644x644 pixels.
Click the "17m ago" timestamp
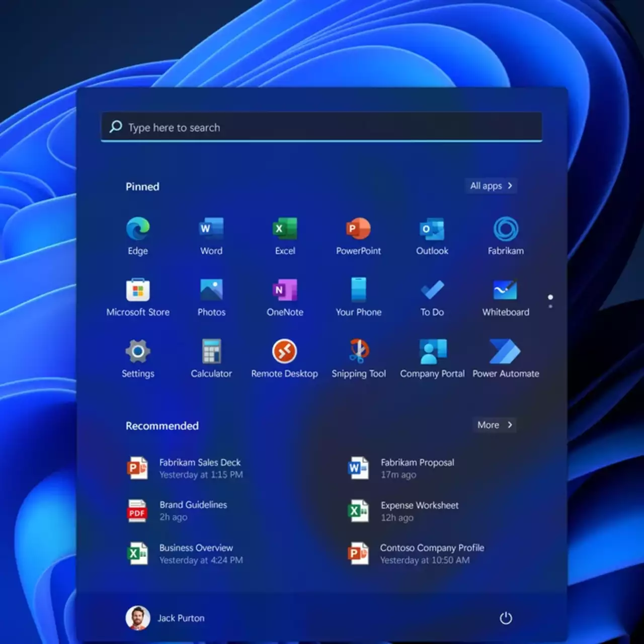pos(398,474)
